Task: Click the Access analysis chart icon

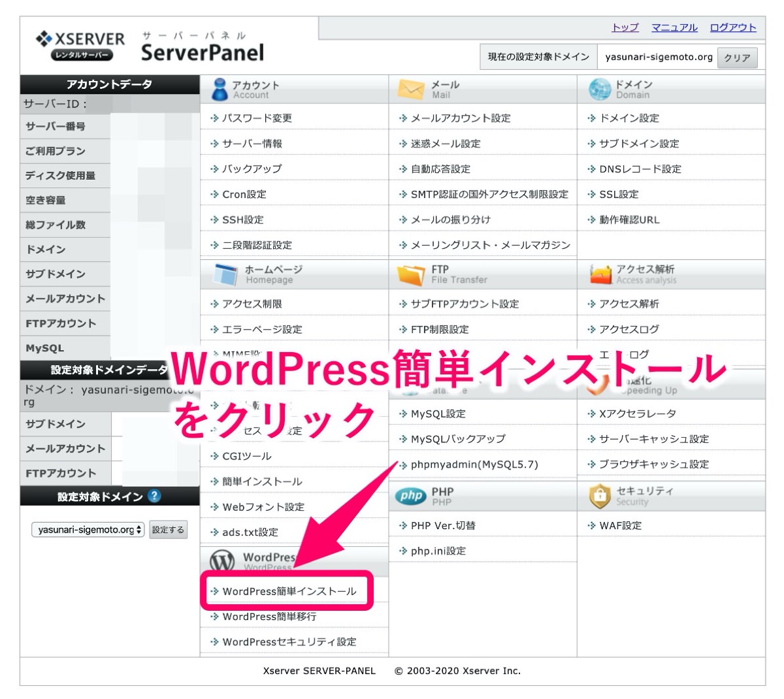Action: pos(600,274)
